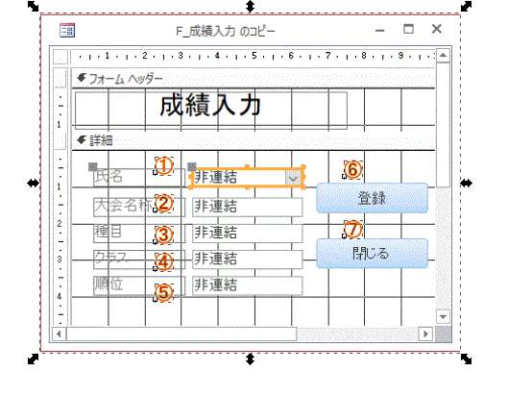
Task: Select the unbound text box next to 種目
Action: pyautogui.click(x=248, y=233)
